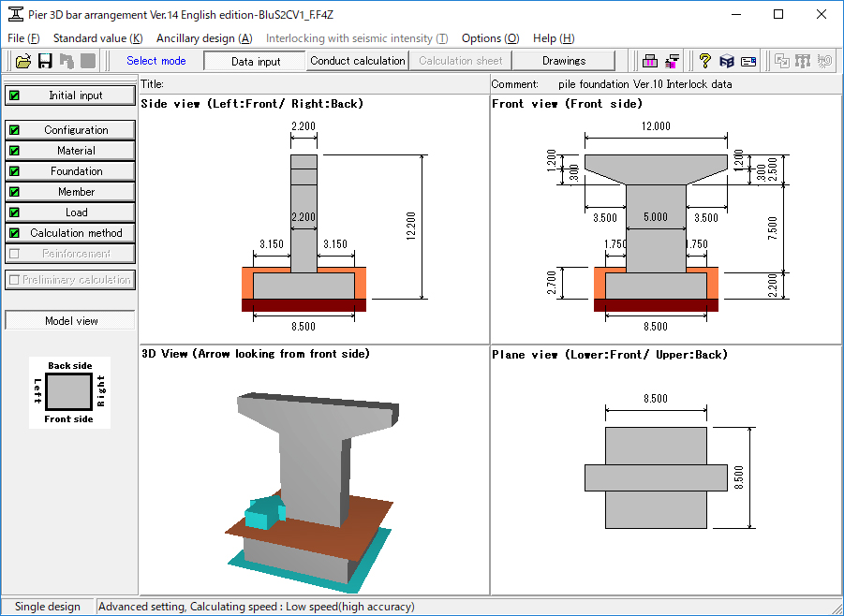
Task: Click the 12.000 width dimension in front view
Action: pyautogui.click(x=656, y=126)
